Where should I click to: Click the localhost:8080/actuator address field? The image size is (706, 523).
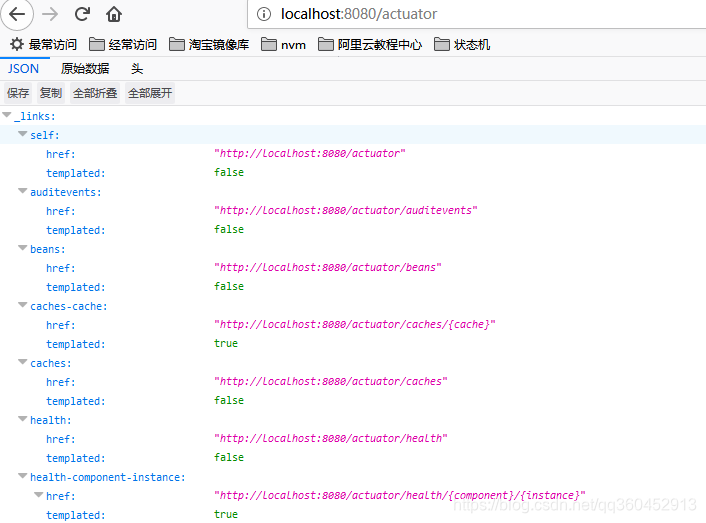[x=477, y=14]
